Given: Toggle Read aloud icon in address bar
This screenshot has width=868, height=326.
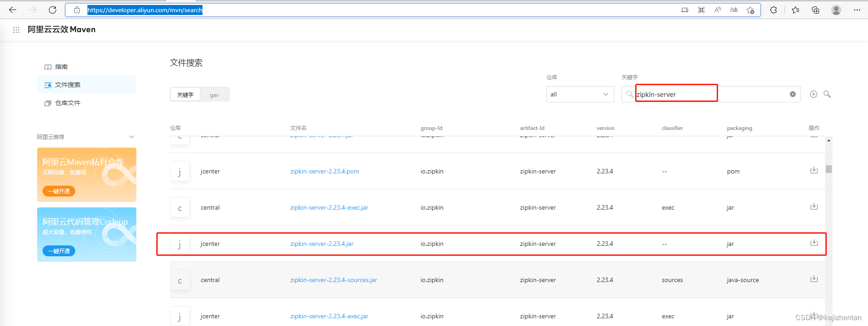Looking at the screenshot, I should [x=718, y=10].
